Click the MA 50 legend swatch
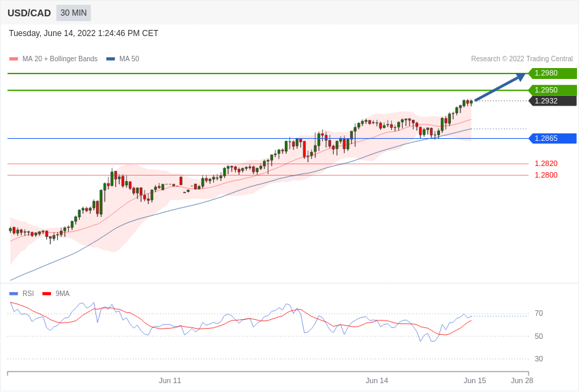 [x=110, y=59]
